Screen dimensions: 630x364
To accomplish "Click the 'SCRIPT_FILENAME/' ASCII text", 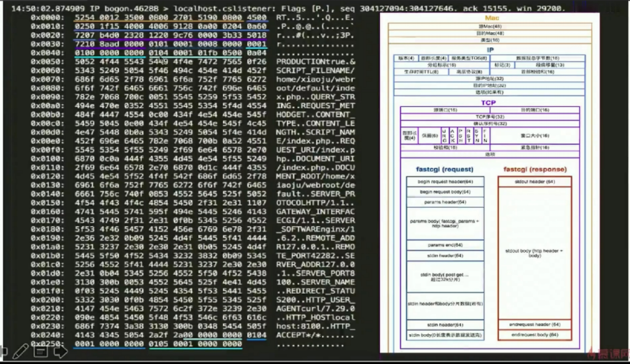I will point(315,71).
